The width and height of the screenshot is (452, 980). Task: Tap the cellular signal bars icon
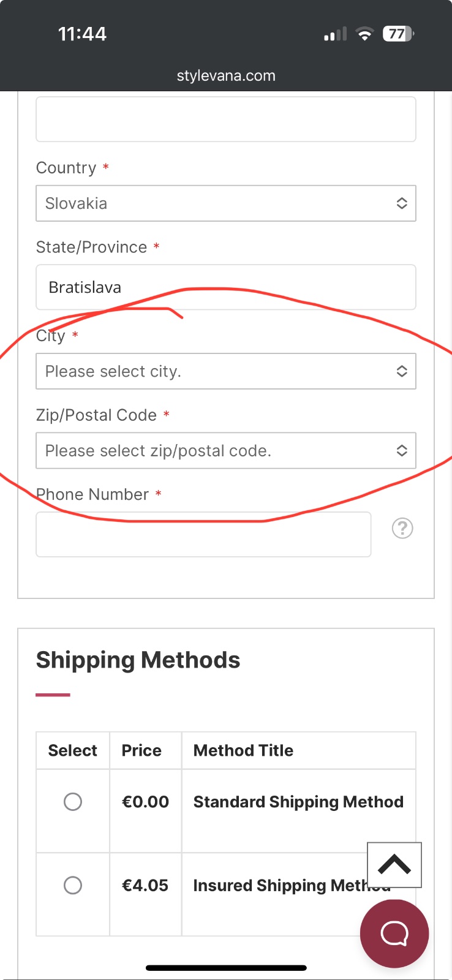tap(335, 34)
